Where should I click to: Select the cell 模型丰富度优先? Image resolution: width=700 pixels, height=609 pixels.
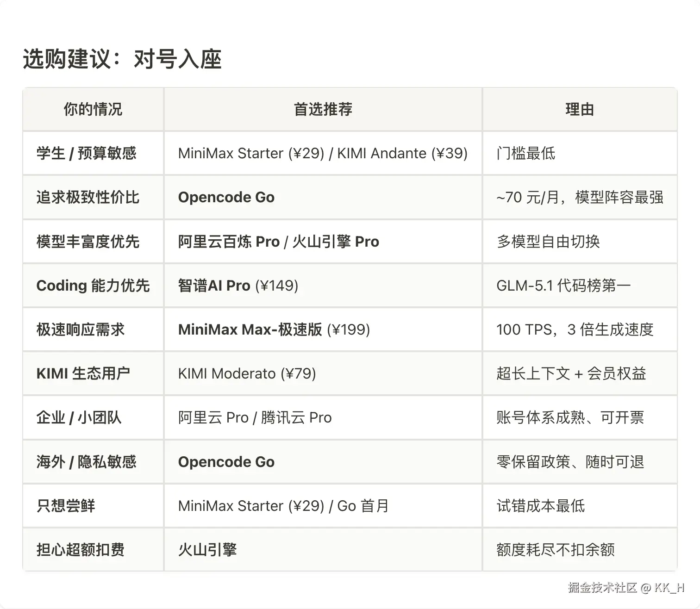(x=93, y=242)
